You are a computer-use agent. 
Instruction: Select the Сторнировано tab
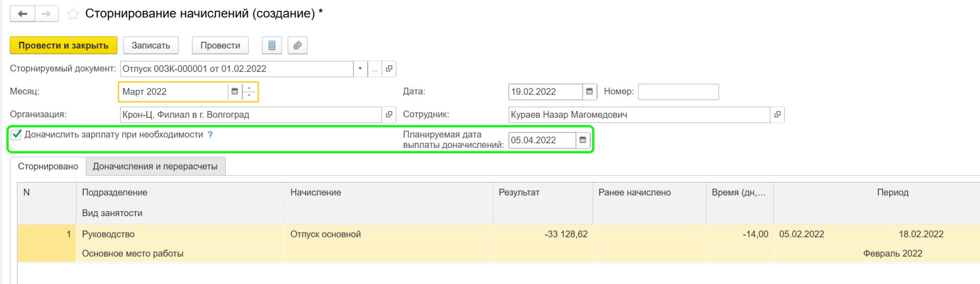tap(48, 166)
